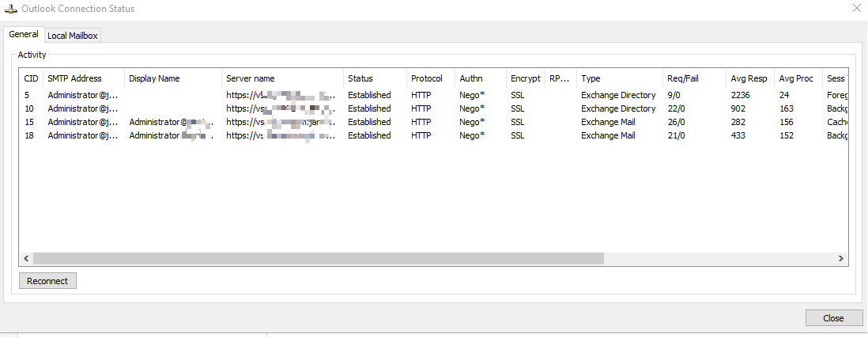This screenshot has width=868, height=338.
Task: Click Avg Proc value 163
Action: tap(786, 108)
